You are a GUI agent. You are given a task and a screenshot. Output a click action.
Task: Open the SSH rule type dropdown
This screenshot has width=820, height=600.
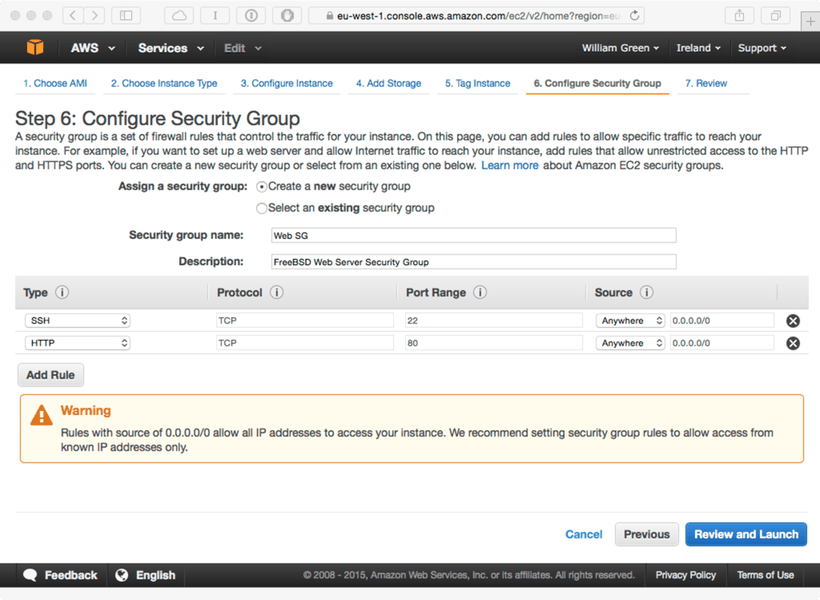click(x=77, y=321)
